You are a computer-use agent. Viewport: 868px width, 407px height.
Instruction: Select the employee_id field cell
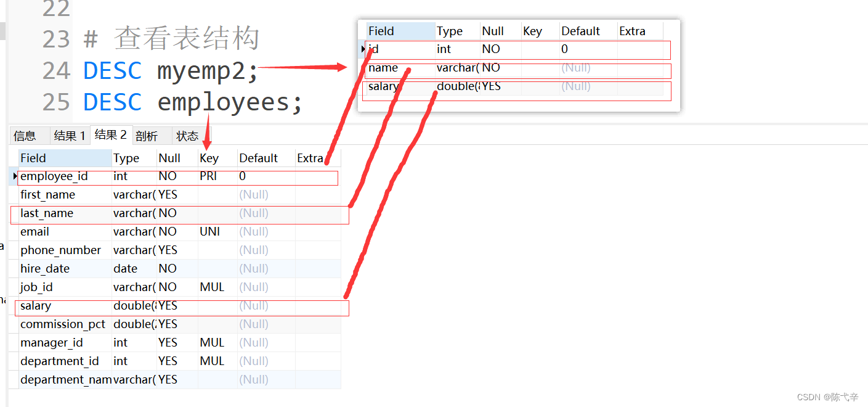pyautogui.click(x=65, y=176)
